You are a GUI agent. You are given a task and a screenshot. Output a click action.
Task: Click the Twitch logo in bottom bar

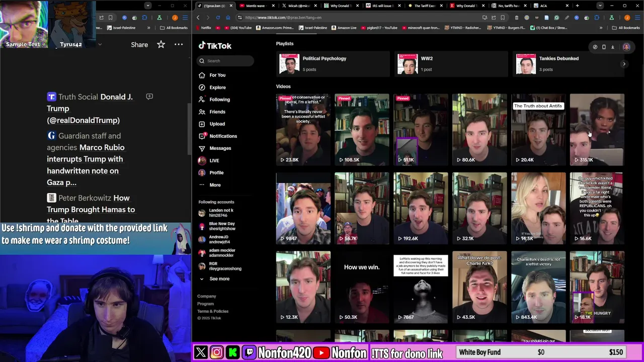click(x=249, y=352)
